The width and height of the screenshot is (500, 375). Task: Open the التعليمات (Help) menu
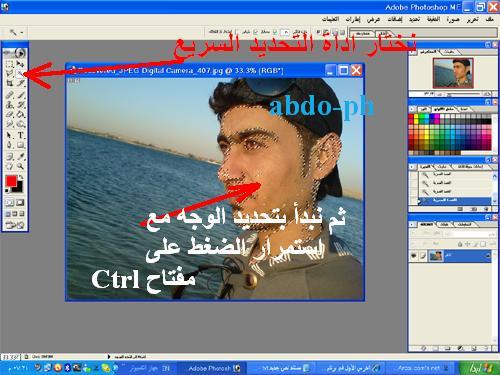[330, 19]
